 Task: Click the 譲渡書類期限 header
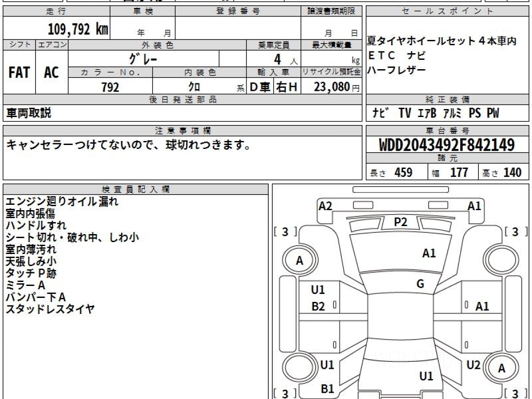point(332,12)
